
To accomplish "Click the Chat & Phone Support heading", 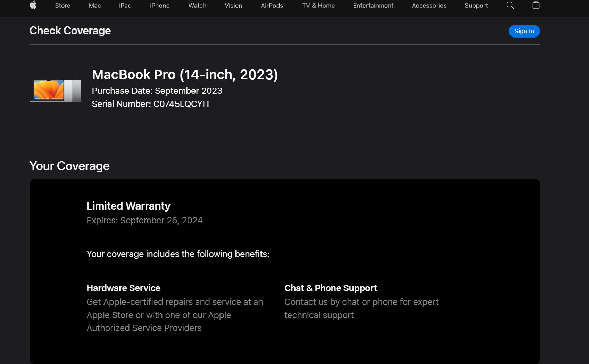I will [331, 288].
